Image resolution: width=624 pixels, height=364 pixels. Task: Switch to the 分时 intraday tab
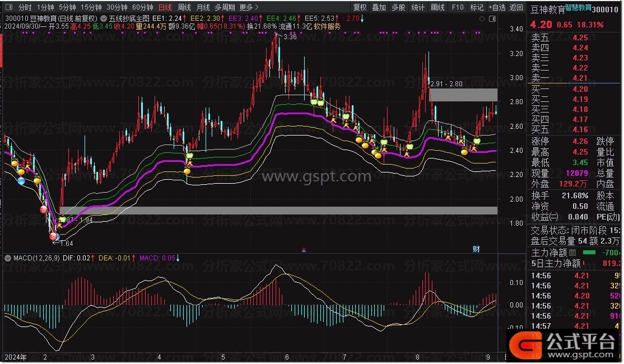[x=25, y=7]
